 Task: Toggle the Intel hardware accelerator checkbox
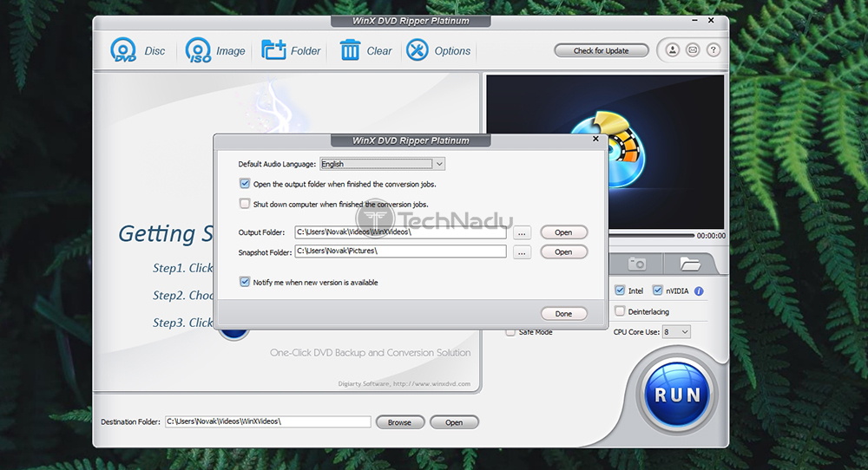[620, 290]
